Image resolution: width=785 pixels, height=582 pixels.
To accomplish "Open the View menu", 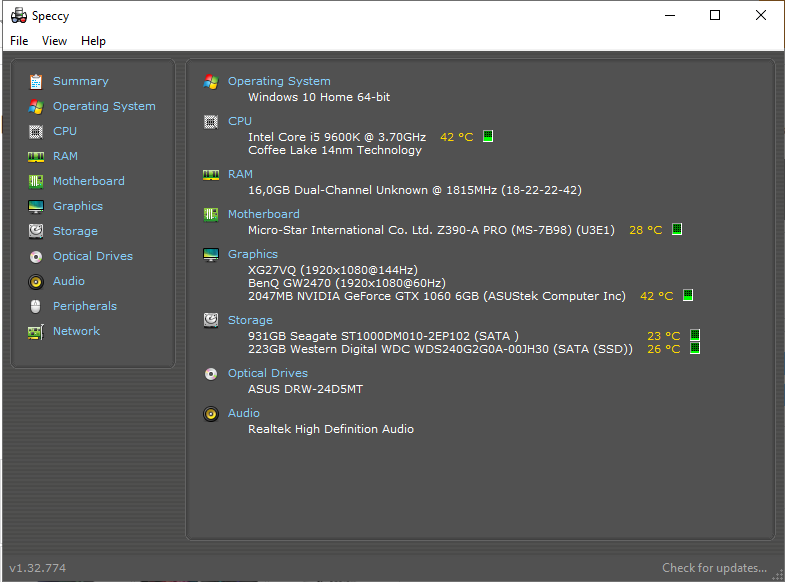I will click(x=54, y=41).
